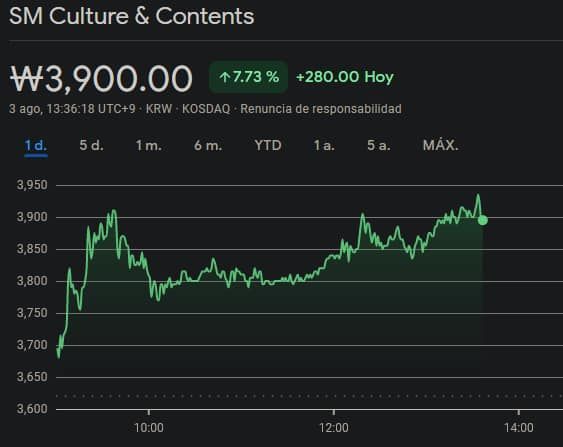The image size is (563, 447).
Task: Show the MÁX. full history chart
Action: [441, 145]
